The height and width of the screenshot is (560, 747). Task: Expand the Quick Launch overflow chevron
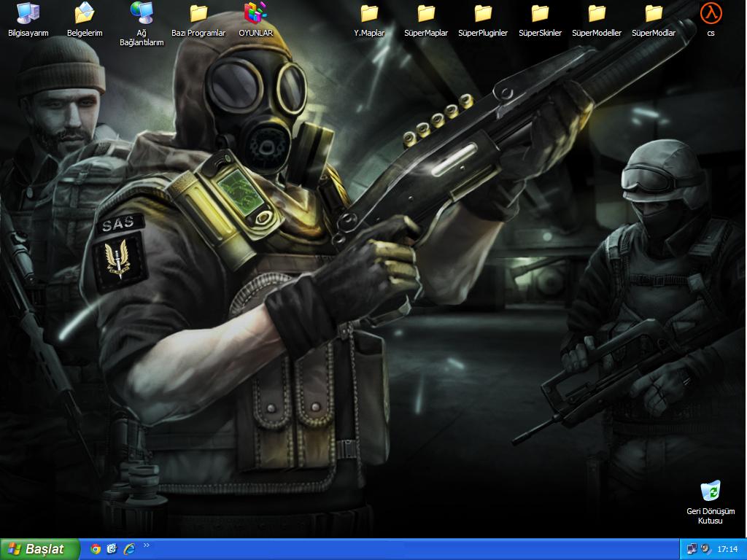tap(147, 545)
